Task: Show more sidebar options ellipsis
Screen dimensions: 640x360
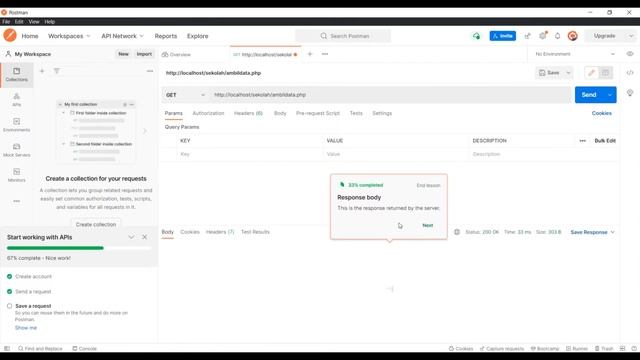Action: [x=16, y=201]
